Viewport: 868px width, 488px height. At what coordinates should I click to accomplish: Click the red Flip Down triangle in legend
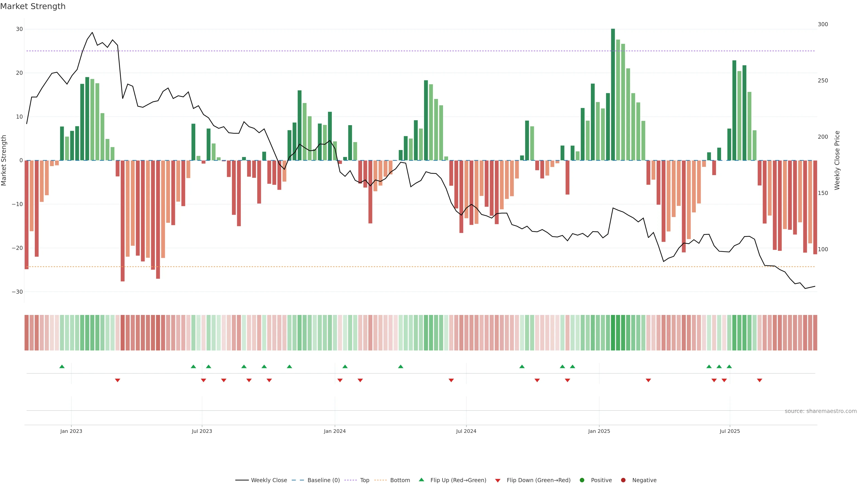[x=498, y=481]
